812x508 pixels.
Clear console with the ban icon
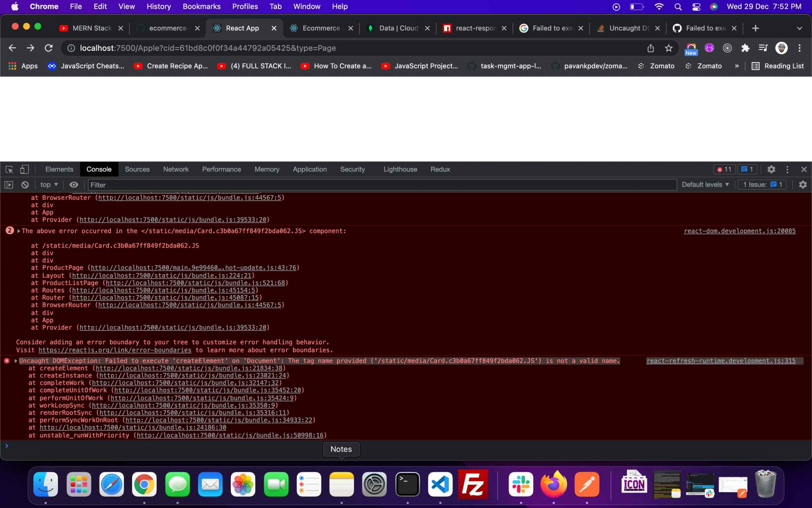25,185
